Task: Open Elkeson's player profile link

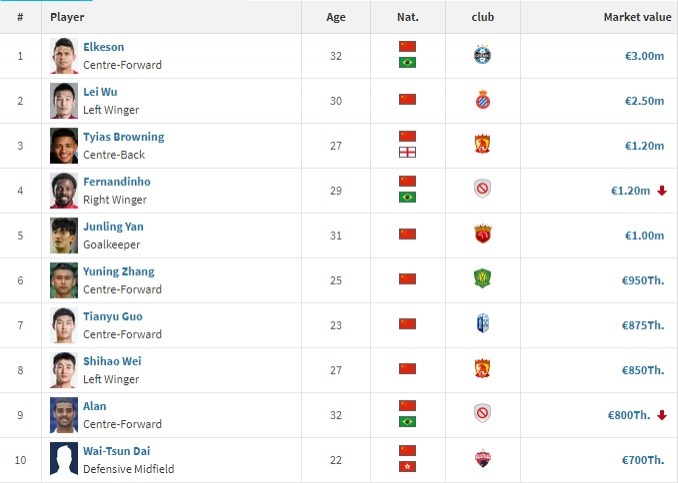Action: [x=103, y=47]
